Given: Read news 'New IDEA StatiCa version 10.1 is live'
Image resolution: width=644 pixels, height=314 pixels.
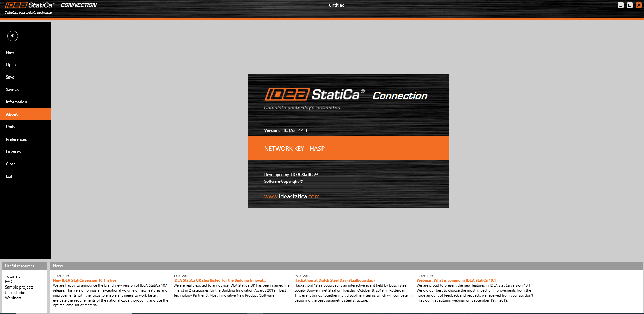Looking at the screenshot, I should coord(85,280).
